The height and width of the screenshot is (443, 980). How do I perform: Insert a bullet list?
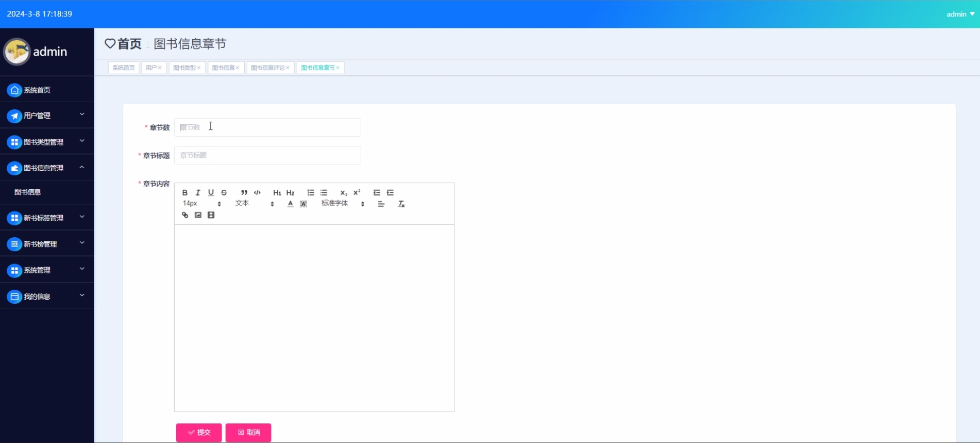(x=324, y=192)
